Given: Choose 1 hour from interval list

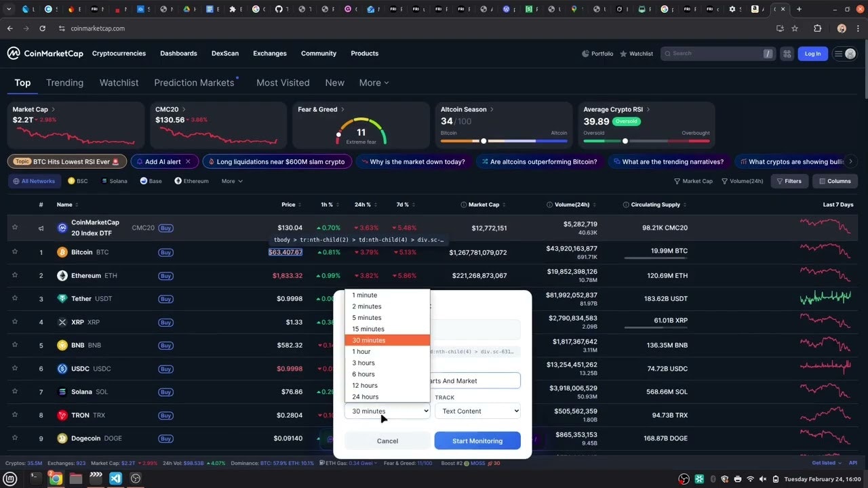Looking at the screenshot, I should (x=387, y=352).
